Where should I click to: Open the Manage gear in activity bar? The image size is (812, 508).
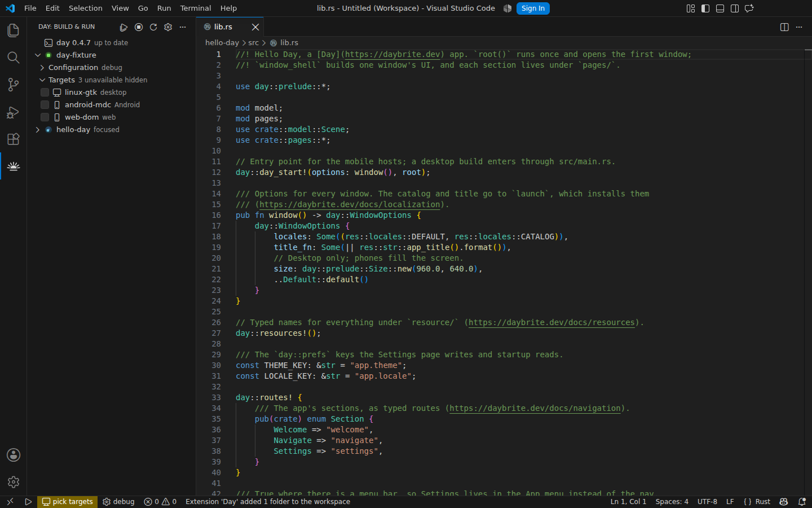[13, 482]
